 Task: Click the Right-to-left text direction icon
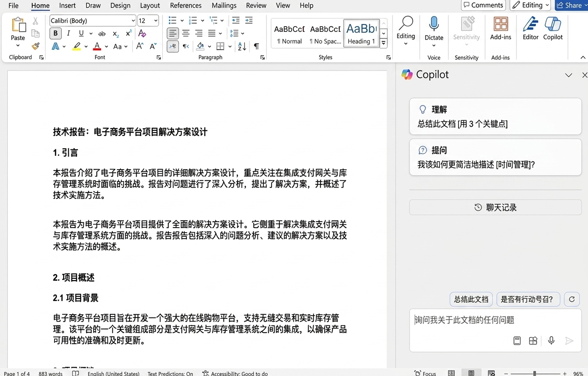coord(186,47)
